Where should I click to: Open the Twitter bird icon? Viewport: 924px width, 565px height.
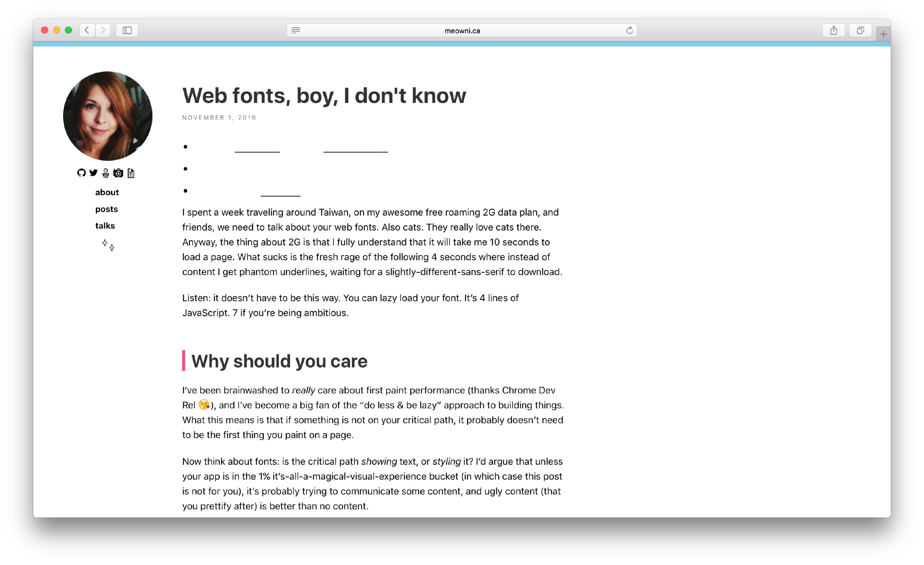tap(93, 173)
